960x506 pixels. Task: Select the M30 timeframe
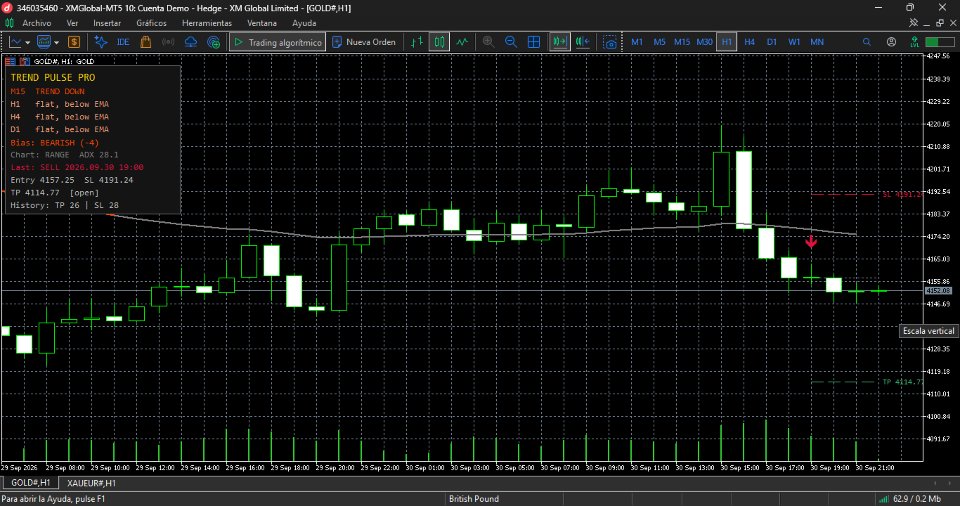705,42
